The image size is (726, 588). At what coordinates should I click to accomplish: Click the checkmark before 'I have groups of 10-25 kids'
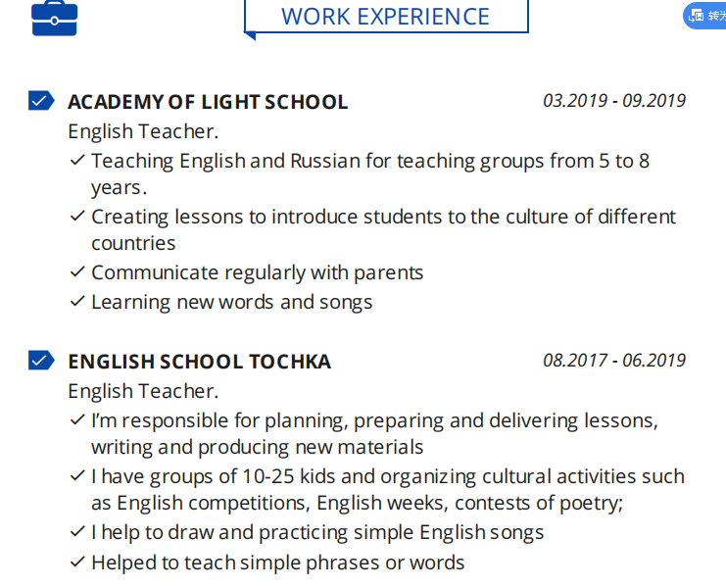coord(77,476)
